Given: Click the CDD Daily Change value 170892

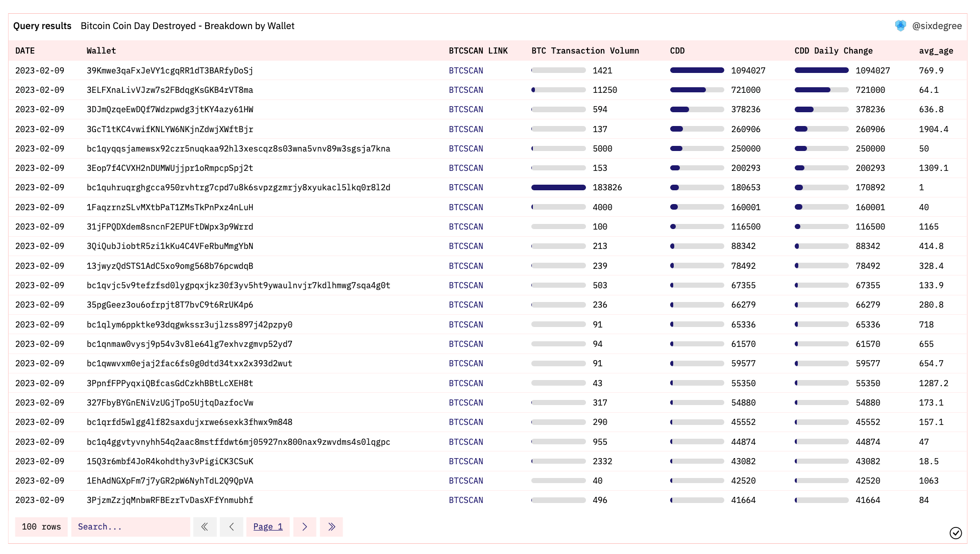Looking at the screenshot, I should [870, 188].
